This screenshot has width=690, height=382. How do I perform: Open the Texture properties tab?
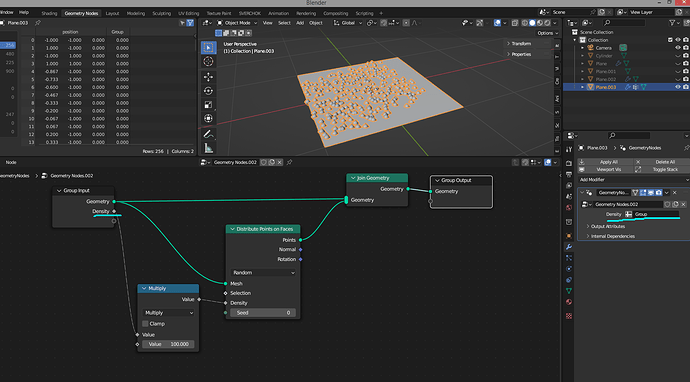[569, 316]
